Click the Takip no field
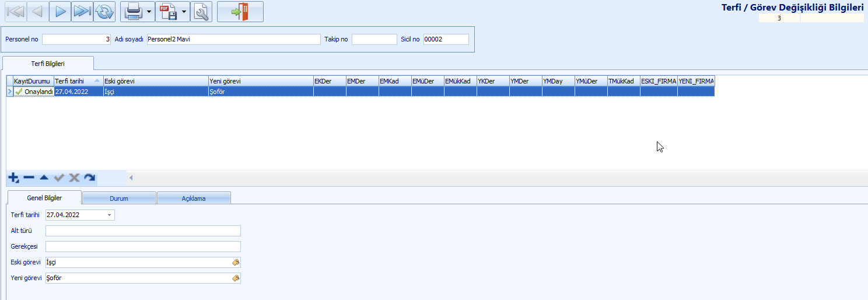868x300 pixels. pos(374,39)
